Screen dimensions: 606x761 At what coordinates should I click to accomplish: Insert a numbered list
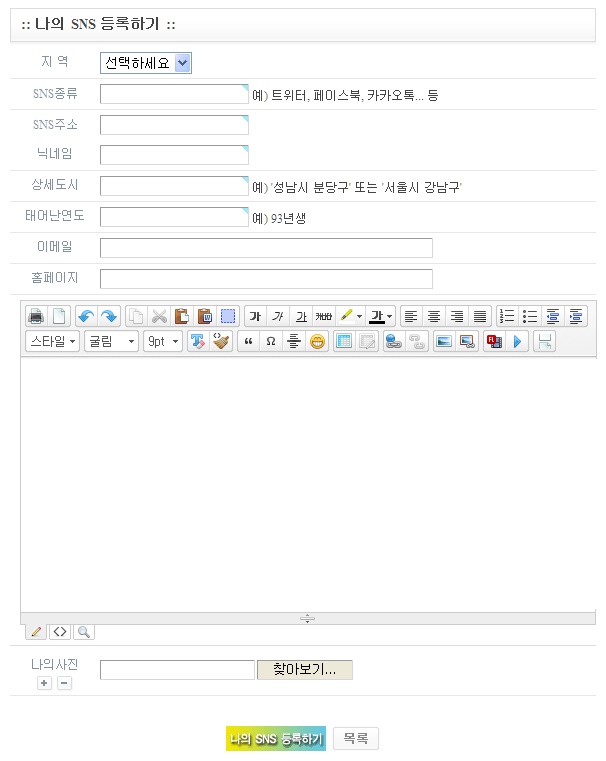(x=507, y=316)
